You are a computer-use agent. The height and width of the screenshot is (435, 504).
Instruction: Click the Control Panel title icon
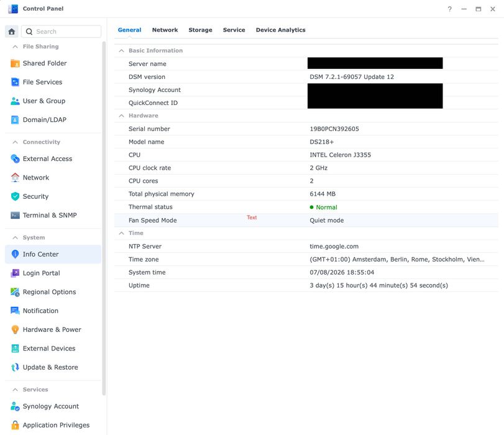[13, 9]
